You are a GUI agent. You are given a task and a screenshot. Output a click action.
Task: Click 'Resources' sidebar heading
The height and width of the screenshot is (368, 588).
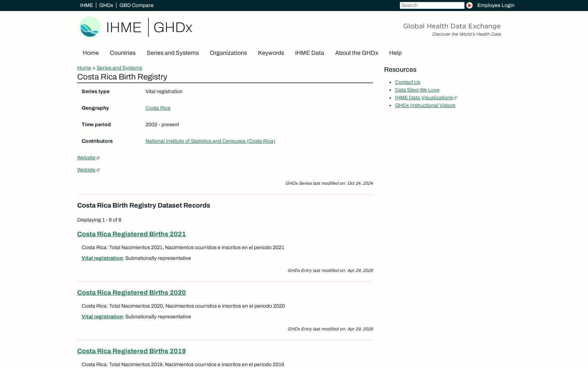point(400,70)
